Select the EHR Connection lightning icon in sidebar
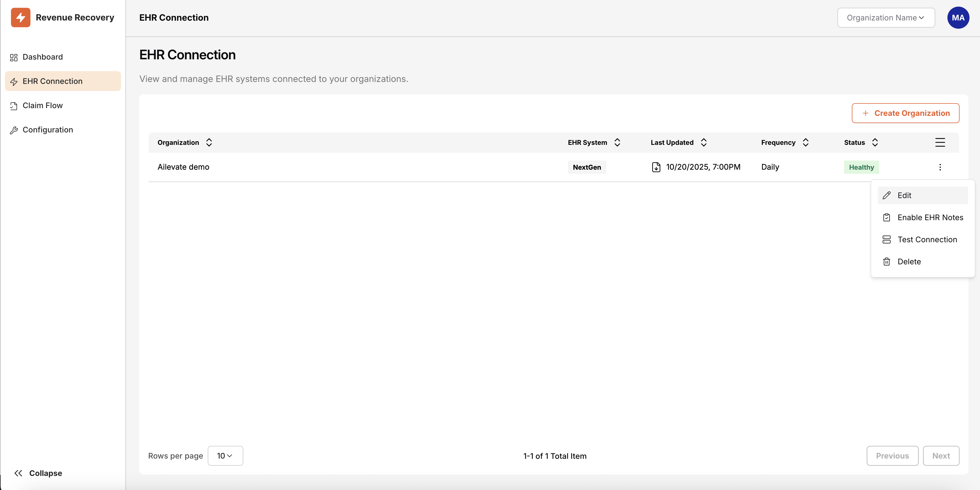This screenshot has height=490, width=980. point(14,81)
